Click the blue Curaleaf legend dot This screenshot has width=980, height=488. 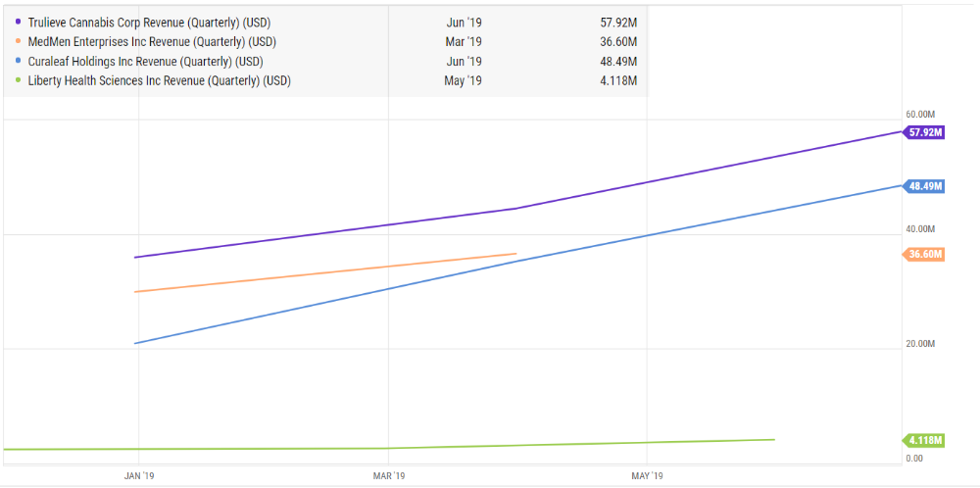18,61
